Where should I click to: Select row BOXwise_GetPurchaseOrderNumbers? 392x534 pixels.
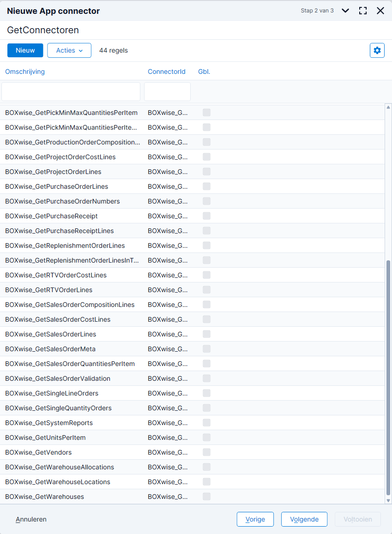[x=192, y=201]
